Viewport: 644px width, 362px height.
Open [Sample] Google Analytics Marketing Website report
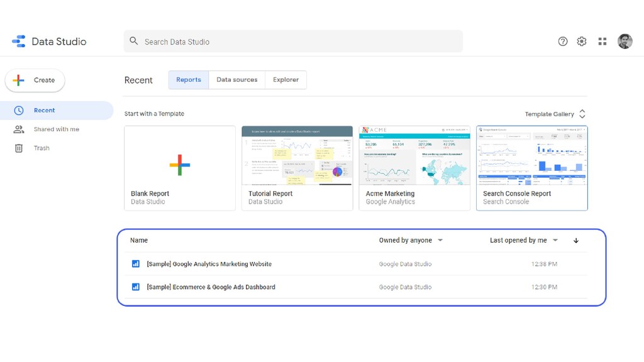click(209, 264)
